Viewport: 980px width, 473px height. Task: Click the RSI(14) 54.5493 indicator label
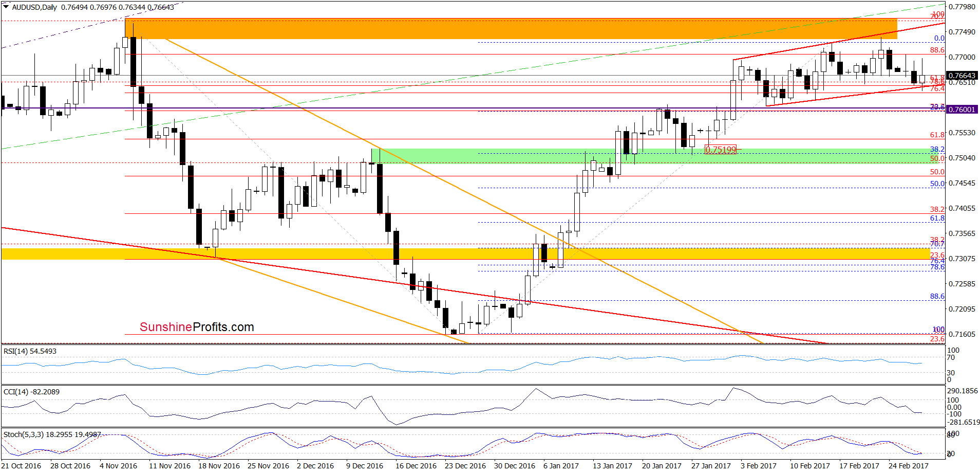pos(30,351)
